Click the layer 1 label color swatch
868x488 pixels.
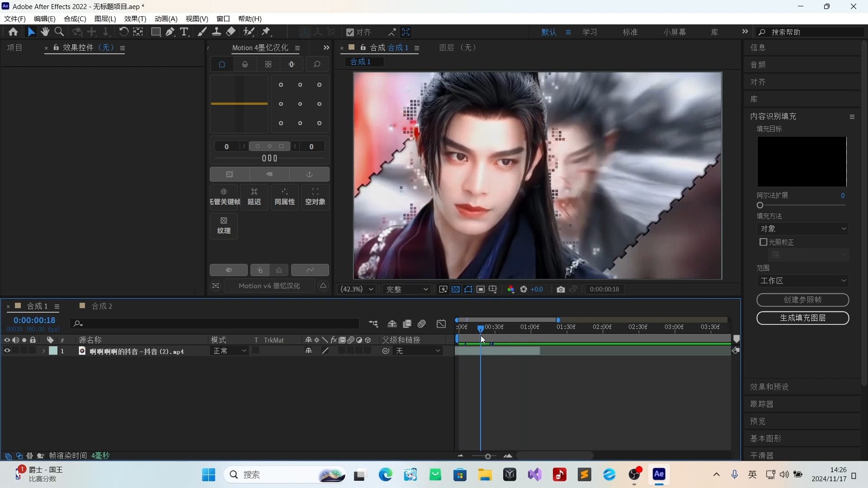coord(53,351)
